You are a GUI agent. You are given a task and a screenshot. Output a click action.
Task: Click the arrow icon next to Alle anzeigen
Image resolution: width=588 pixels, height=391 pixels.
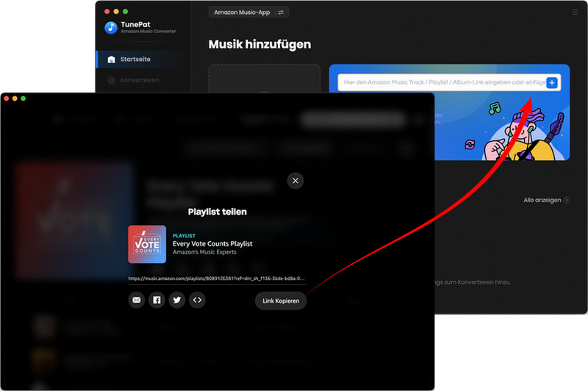click(567, 200)
